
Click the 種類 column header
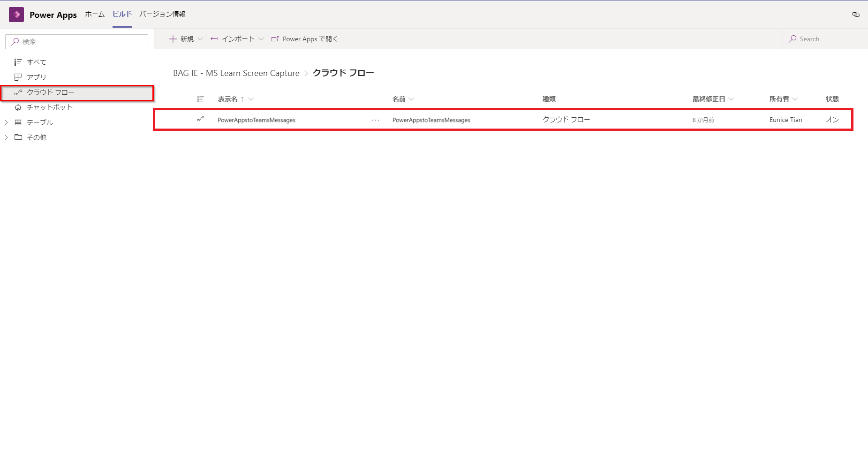click(x=549, y=99)
